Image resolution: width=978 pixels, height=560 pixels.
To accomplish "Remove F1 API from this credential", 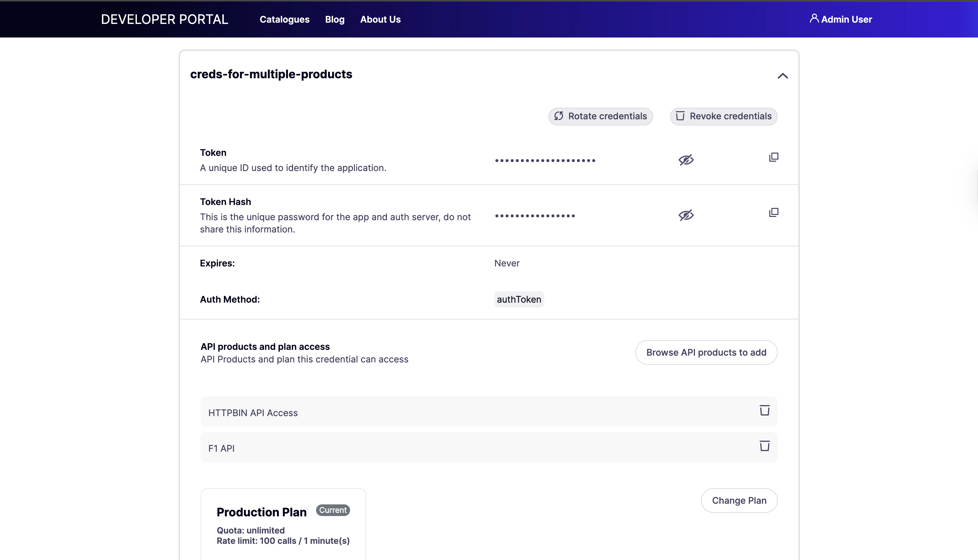I will pyautogui.click(x=764, y=446).
